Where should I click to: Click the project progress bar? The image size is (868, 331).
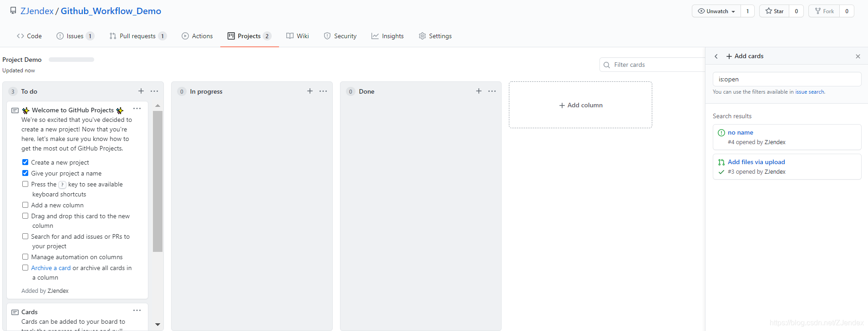click(71, 60)
